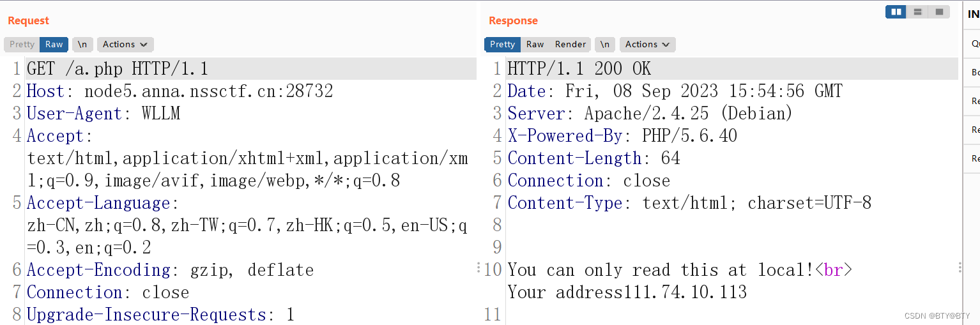Select combined single-pane layout icon
This screenshot has height=325, width=980.
point(938,11)
